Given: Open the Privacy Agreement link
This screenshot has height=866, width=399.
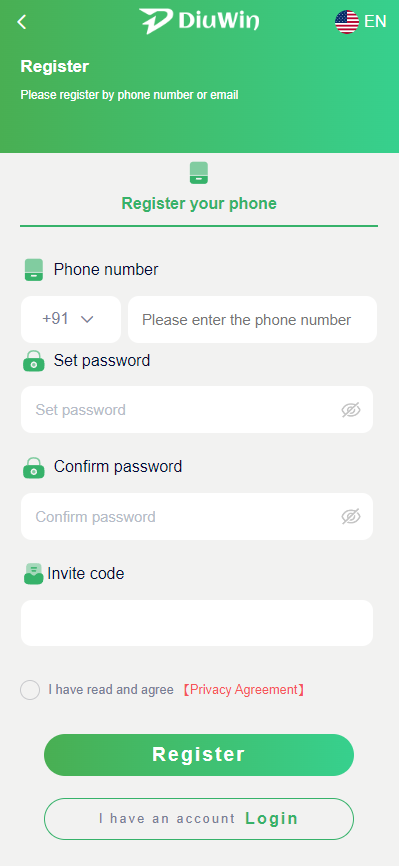Looking at the screenshot, I should (244, 690).
